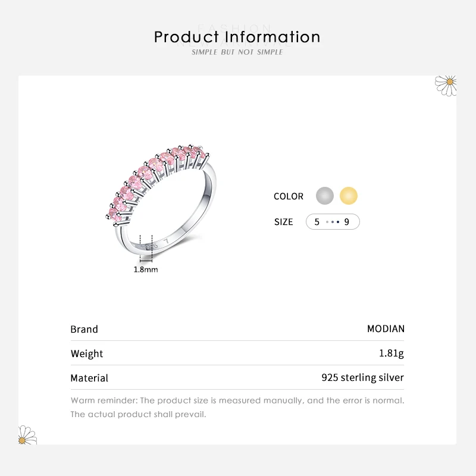Click the band width measurement bracket icon
The height and width of the screenshot is (476, 476).
point(146,248)
